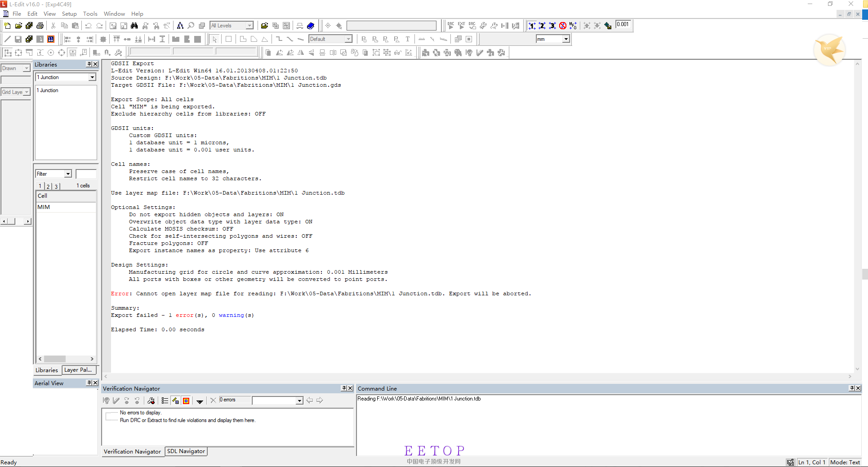Click the filter text field in Libraries panel
The height and width of the screenshot is (467, 868).
pyautogui.click(x=86, y=174)
